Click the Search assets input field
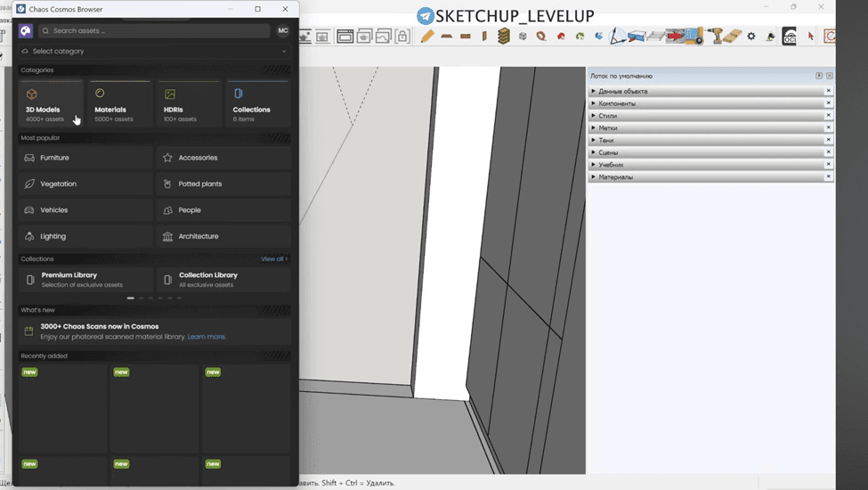The width and height of the screenshot is (868, 490). click(x=154, y=31)
